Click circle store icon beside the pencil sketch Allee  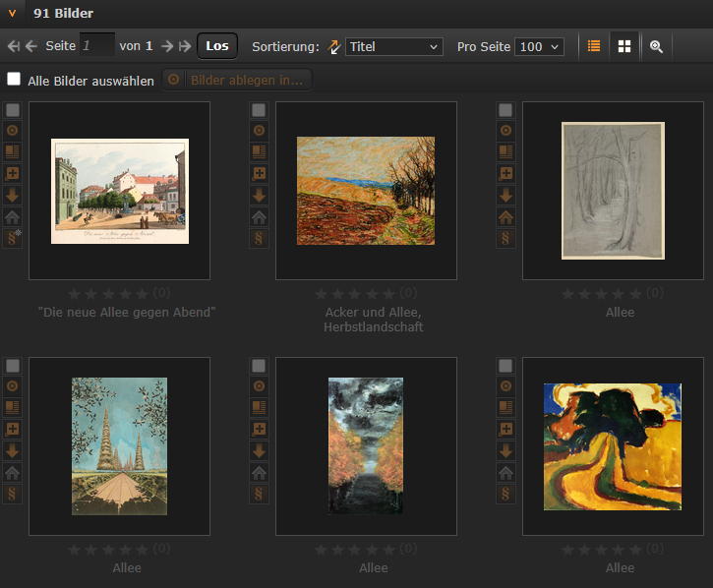pyautogui.click(x=505, y=131)
